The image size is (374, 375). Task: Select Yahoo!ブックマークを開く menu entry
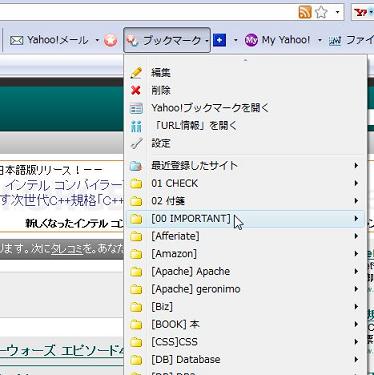click(x=245, y=108)
